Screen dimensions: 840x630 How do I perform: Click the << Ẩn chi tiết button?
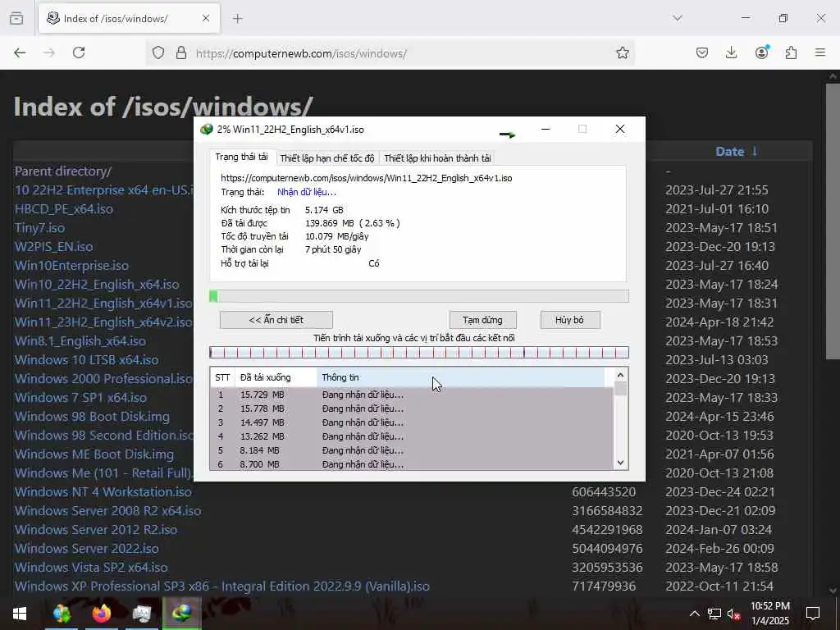coord(276,320)
